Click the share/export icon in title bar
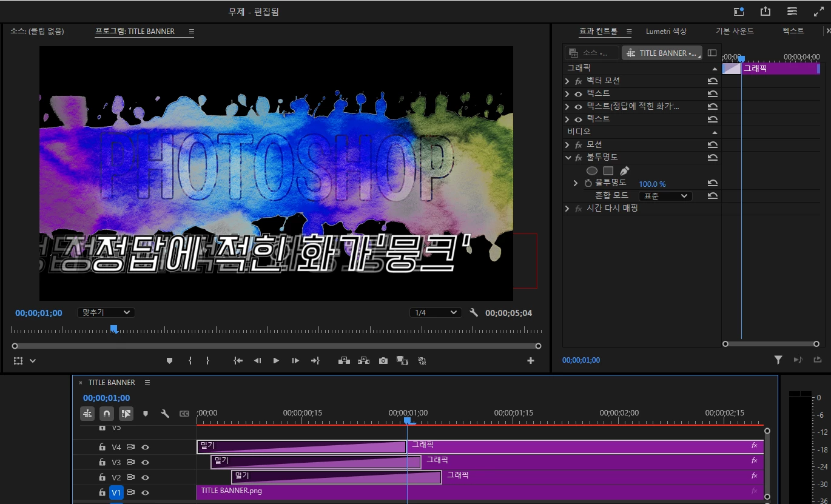 [765, 11]
